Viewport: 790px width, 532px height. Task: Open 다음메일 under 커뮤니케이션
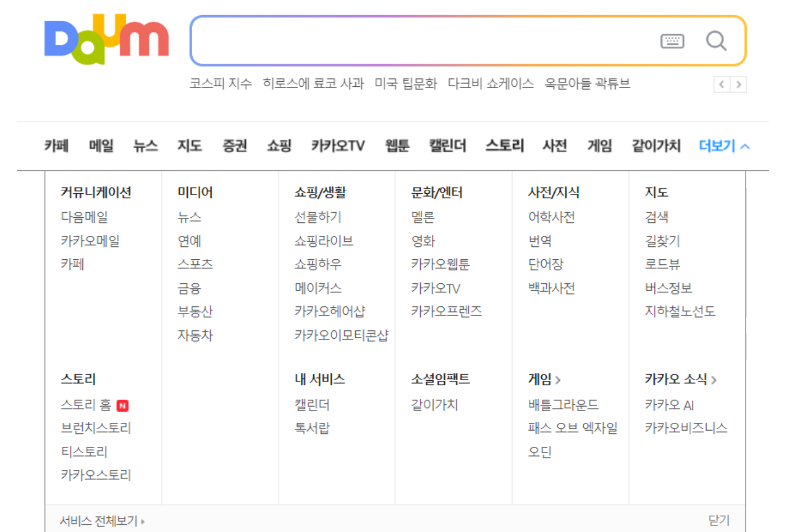84,217
